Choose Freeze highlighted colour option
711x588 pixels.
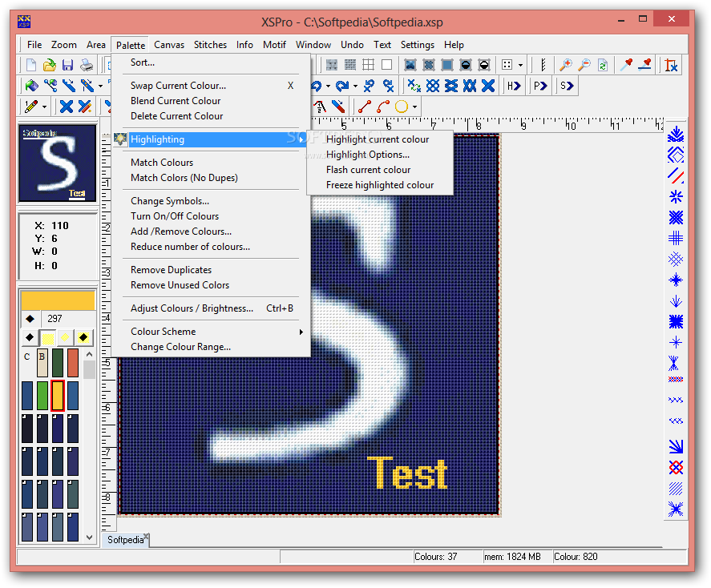[380, 185]
